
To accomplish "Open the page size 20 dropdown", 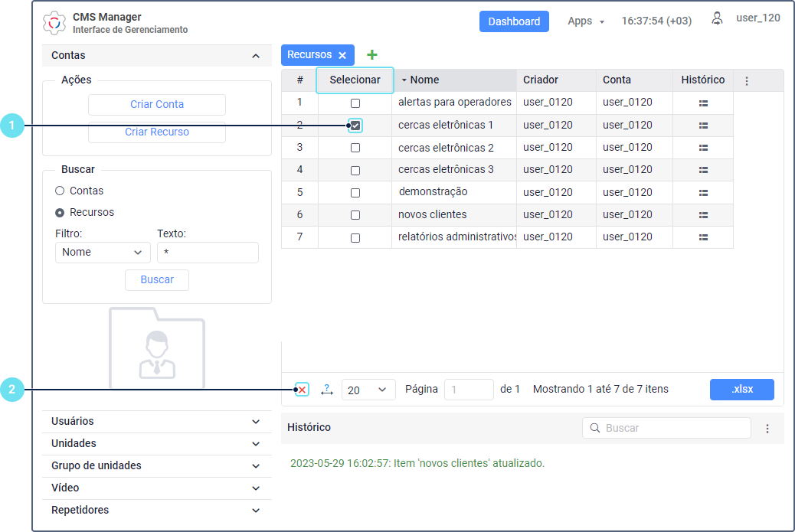I will [368, 390].
